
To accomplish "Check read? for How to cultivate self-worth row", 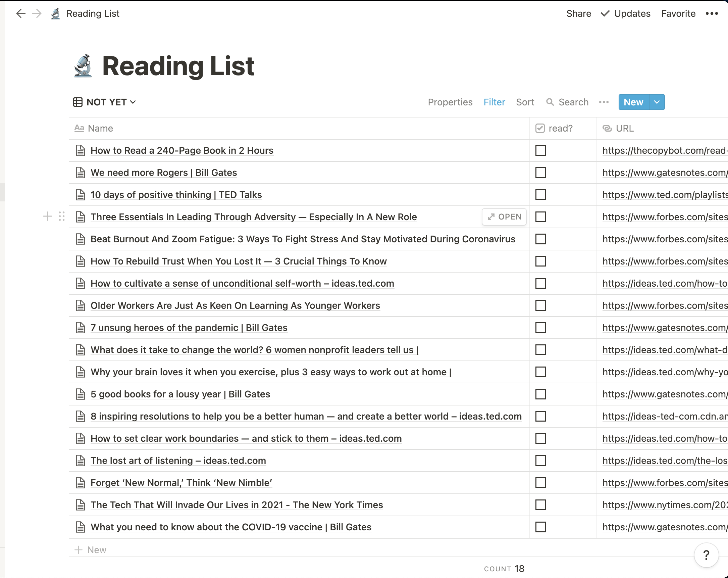I will tap(540, 283).
